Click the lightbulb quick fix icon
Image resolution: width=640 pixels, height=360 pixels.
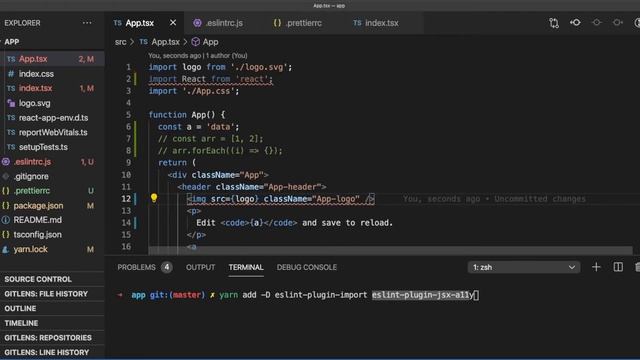[x=154, y=198]
